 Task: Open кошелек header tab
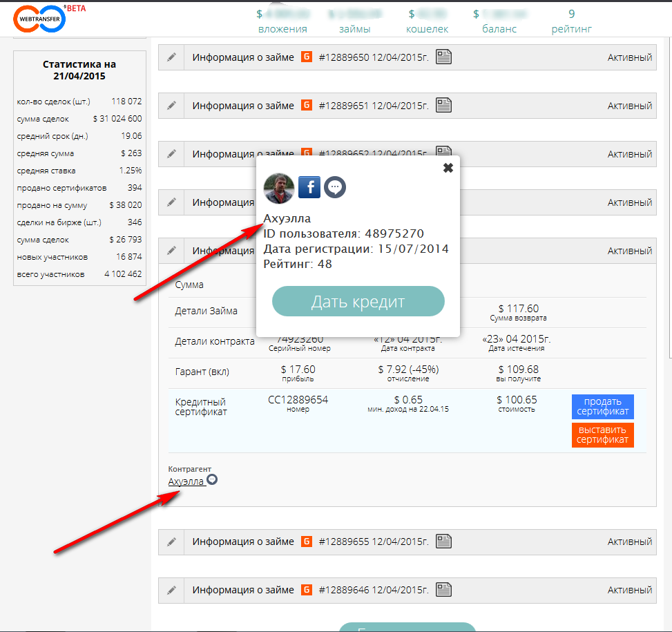[x=427, y=29]
